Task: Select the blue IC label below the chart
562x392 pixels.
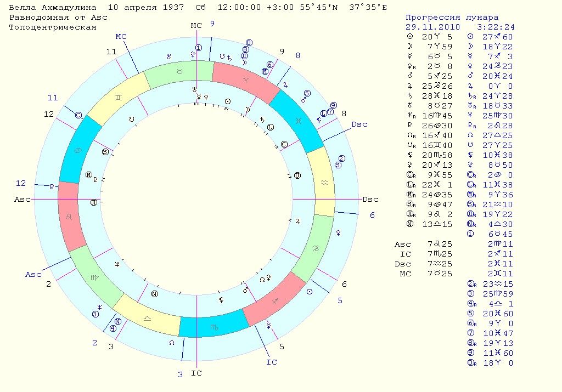Action: point(272,362)
